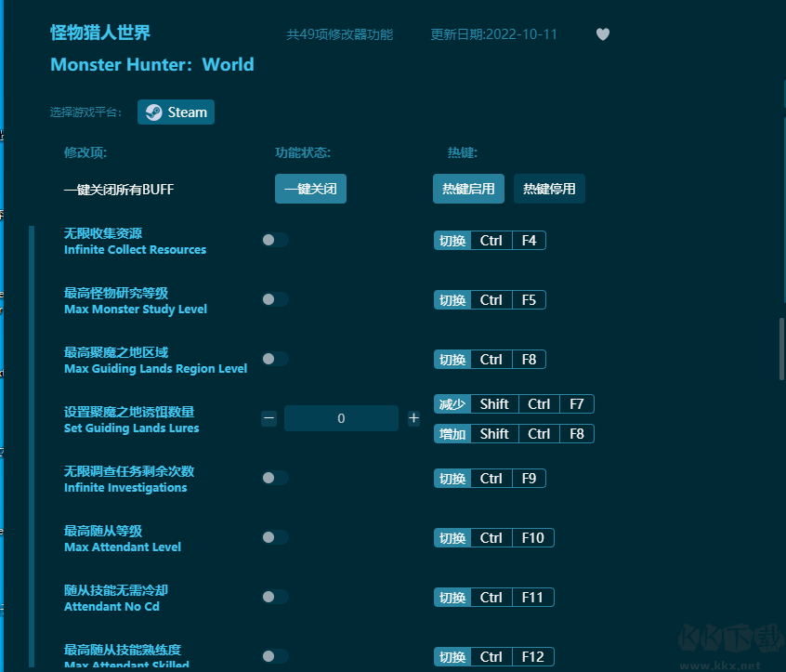Click 切换 hotkey label for Infinite Investigations

(452, 478)
